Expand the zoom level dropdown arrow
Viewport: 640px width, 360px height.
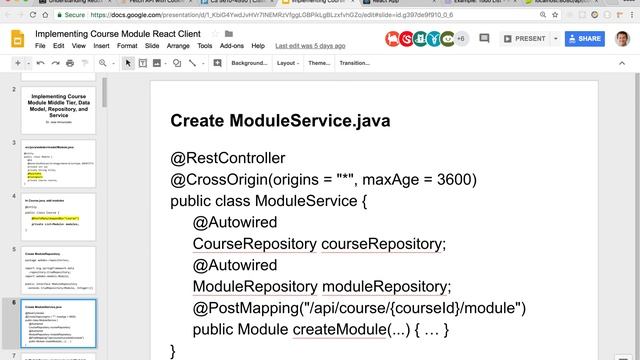point(113,63)
